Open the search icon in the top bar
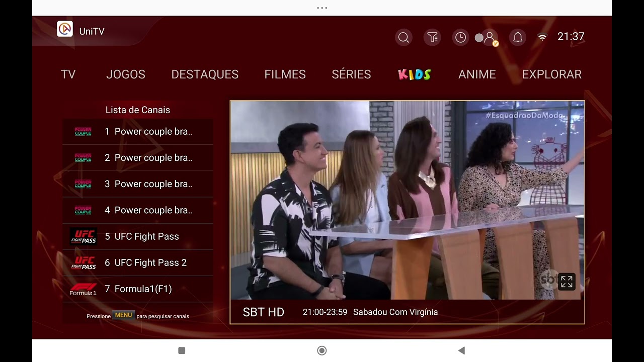 point(404,37)
